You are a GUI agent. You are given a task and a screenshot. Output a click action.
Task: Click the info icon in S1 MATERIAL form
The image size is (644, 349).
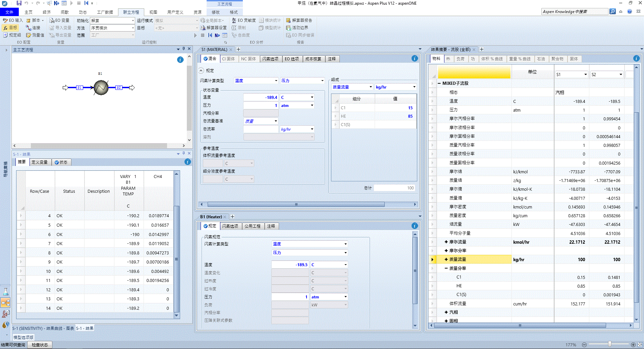415,58
